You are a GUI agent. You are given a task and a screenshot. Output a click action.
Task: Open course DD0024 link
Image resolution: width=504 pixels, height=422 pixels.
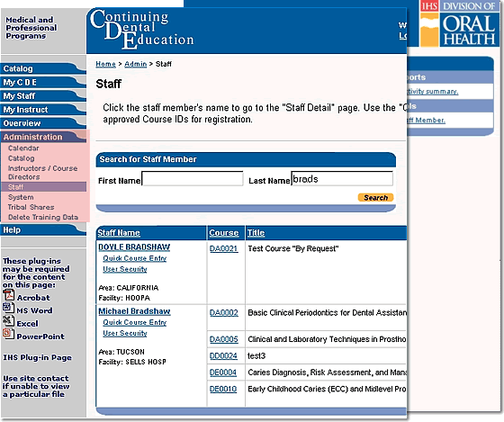click(x=223, y=356)
